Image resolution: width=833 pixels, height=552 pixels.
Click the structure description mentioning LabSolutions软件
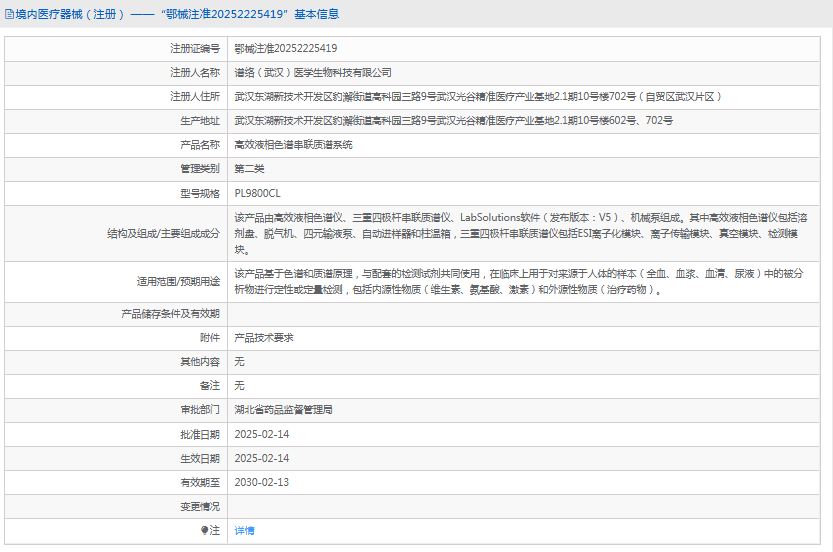point(521,233)
